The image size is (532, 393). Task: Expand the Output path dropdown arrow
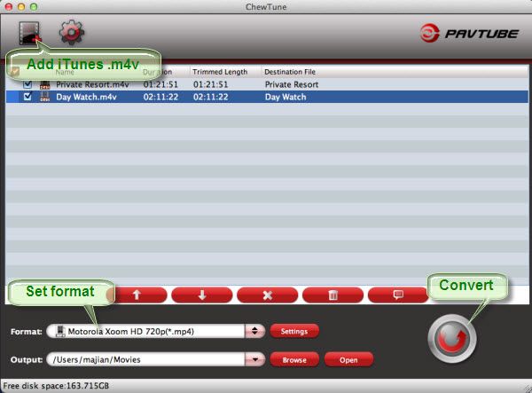(x=254, y=359)
